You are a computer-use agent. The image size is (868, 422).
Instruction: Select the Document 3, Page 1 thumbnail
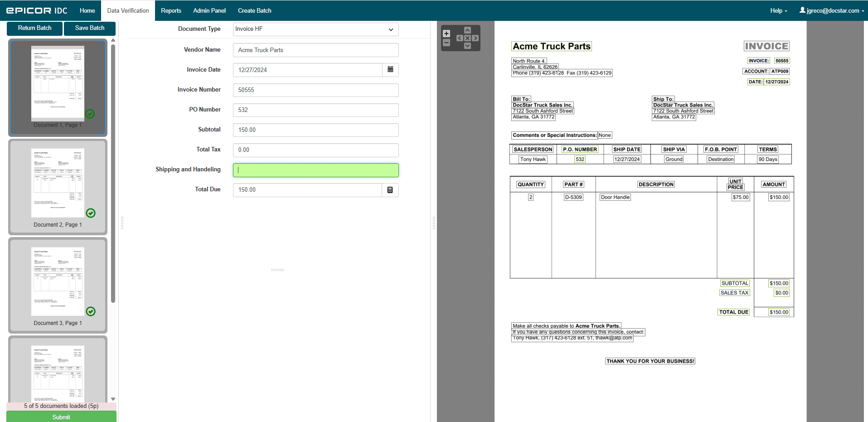point(58,283)
